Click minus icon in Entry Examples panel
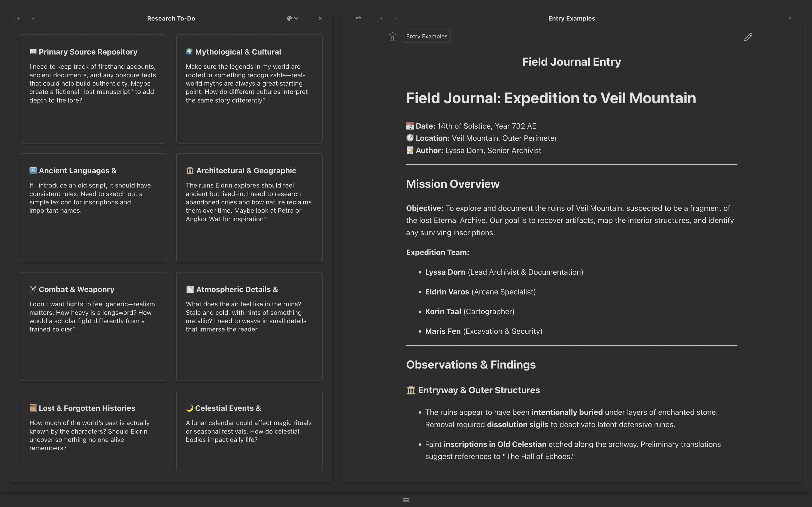 [x=396, y=19]
